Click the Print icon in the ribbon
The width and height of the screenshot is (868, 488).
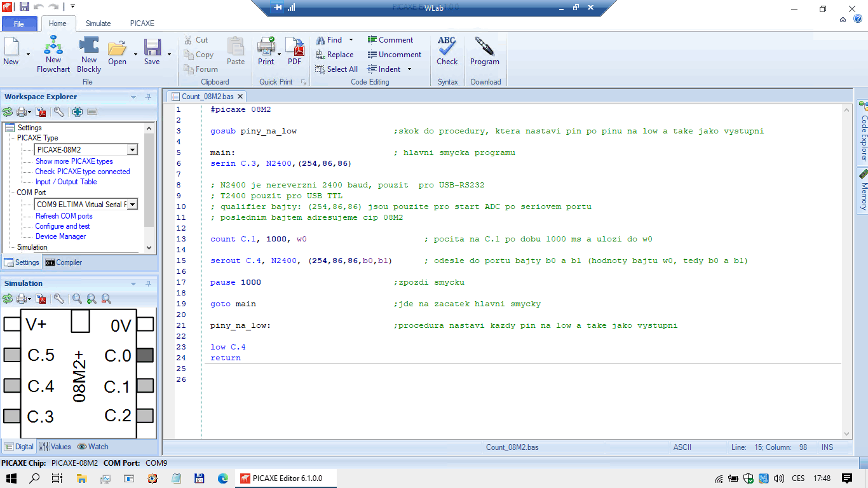click(266, 52)
